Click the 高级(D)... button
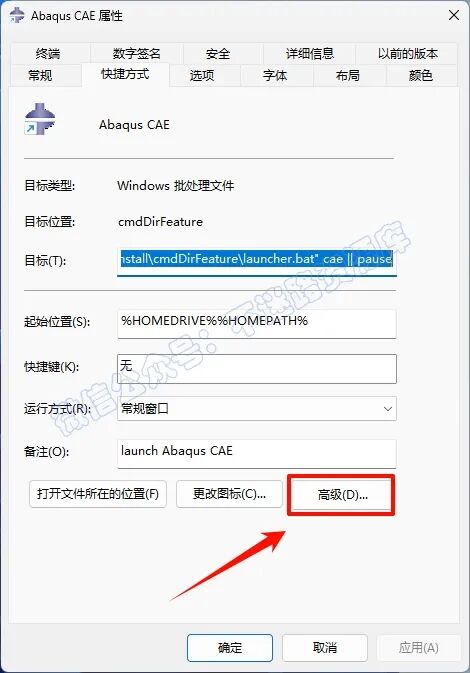This screenshot has width=470, height=673. 342,494
